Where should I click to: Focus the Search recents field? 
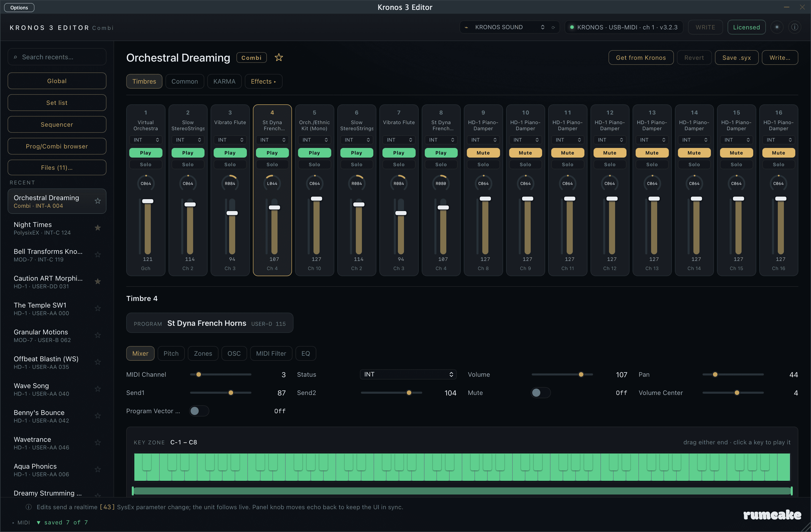57,57
